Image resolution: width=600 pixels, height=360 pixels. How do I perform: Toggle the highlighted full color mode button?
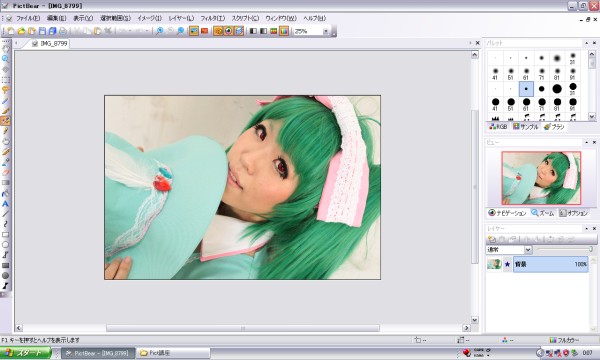(284, 31)
